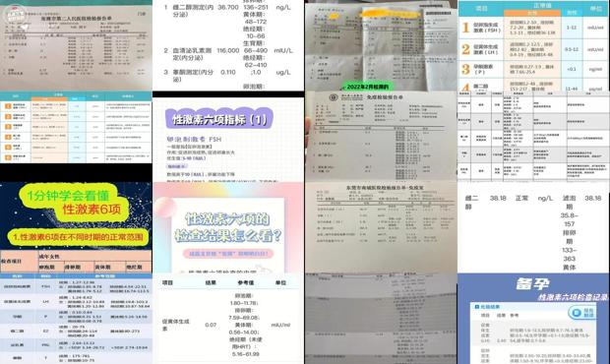Open the 备孕 性激素六项检查记录 image
610x364 pixels.
[x=533, y=319]
